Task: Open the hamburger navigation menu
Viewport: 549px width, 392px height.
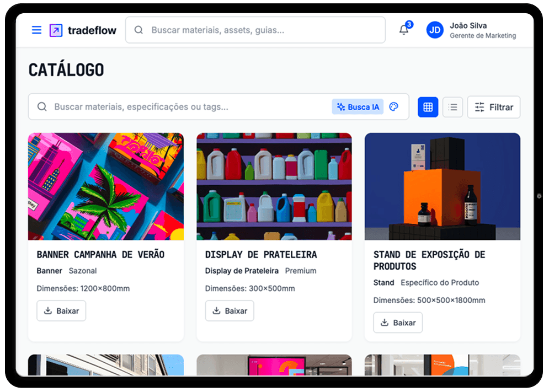Action: (36, 30)
